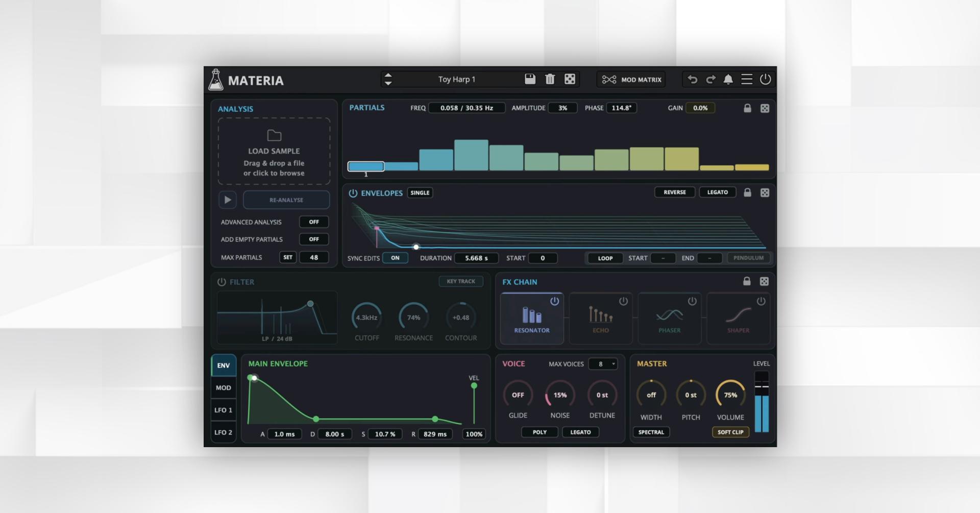The height and width of the screenshot is (513, 980).
Task: Switch to the MOD tab
Action: point(224,388)
